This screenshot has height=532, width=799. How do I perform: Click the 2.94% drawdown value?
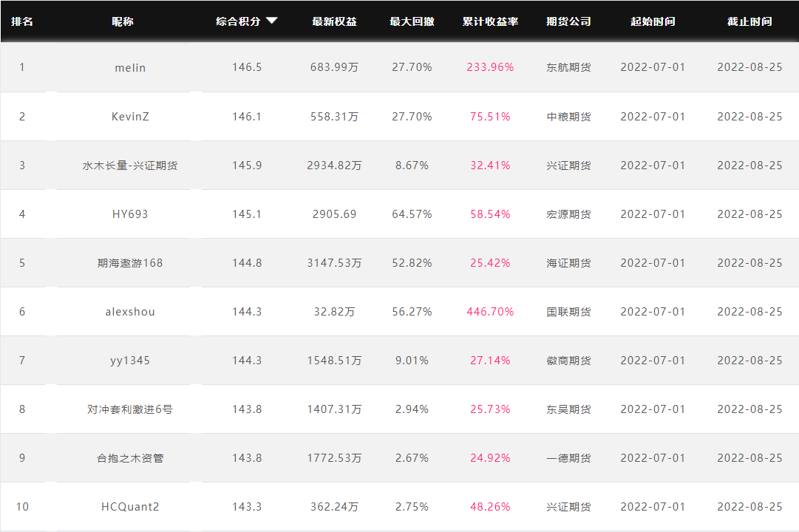[x=412, y=409]
